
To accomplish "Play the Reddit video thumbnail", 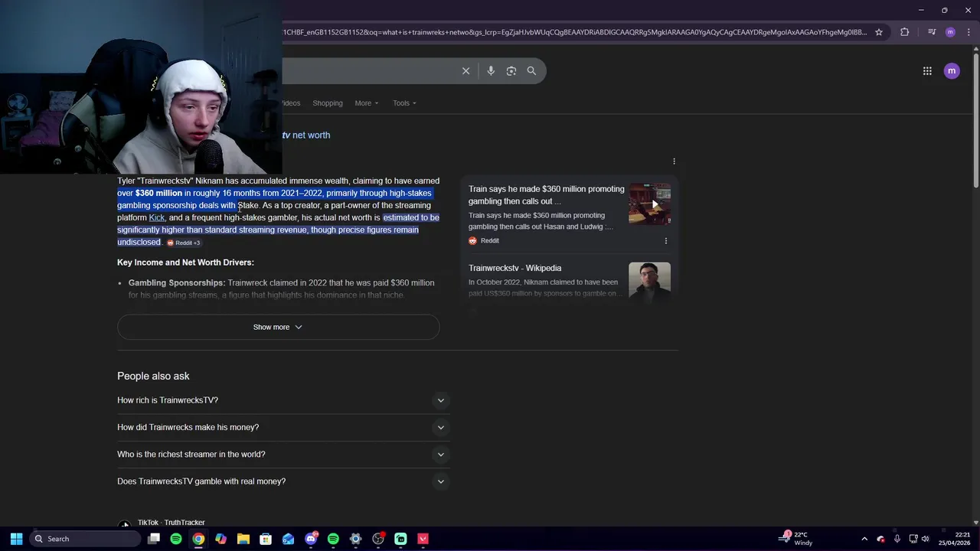I will pyautogui.click(x=650, y=204).
